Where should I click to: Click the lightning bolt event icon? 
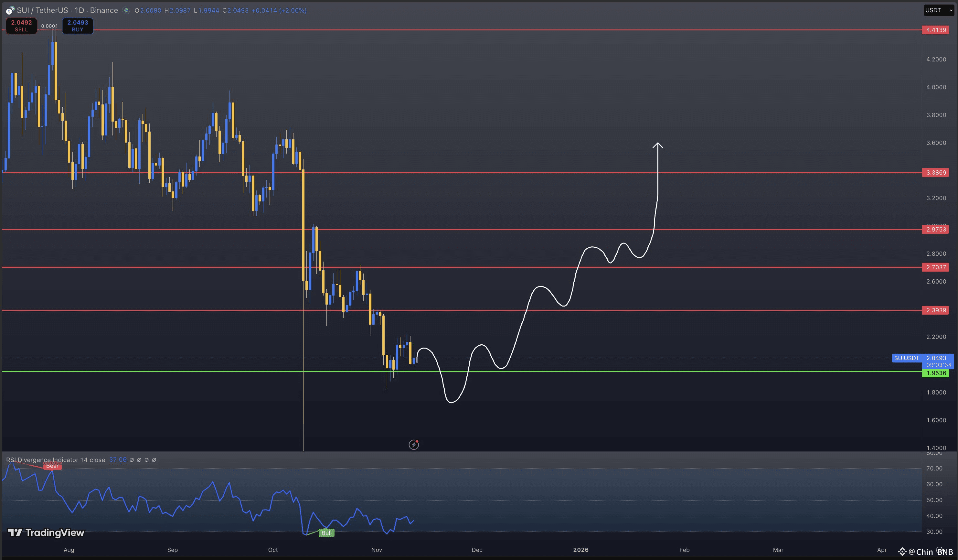(414, 445)
